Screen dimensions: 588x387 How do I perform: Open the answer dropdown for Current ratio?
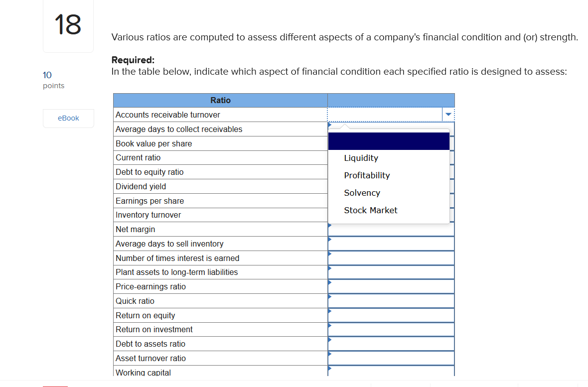coord(391,157)
